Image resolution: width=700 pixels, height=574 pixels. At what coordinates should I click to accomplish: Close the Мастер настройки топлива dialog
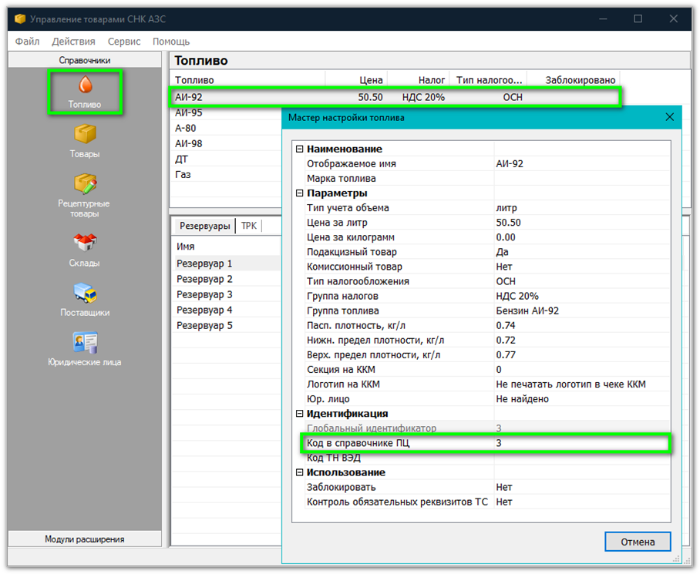[x=669, y=118]
